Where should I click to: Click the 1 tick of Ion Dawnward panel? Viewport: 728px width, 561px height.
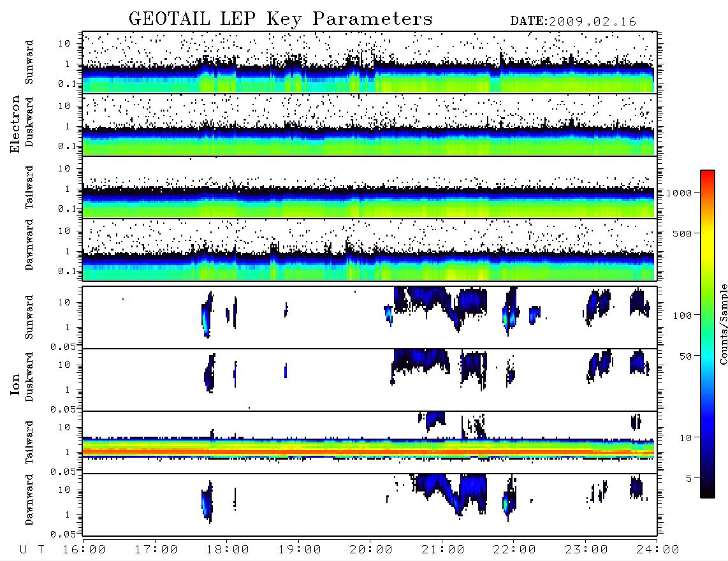click(x=68, y=514)
